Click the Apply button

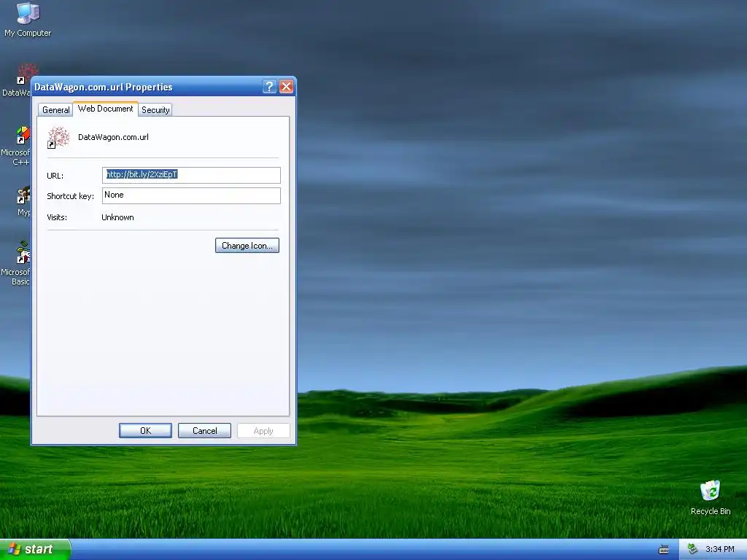click(x=263, y=430)
